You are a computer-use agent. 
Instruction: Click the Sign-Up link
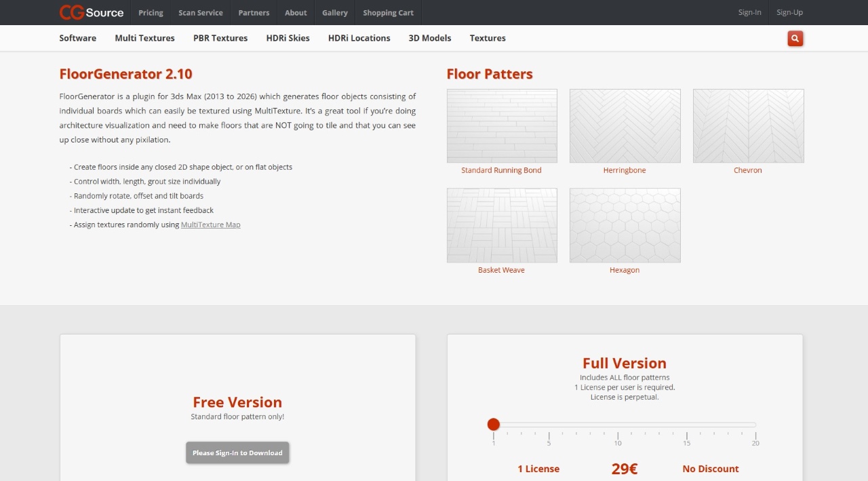click(789, 13)
